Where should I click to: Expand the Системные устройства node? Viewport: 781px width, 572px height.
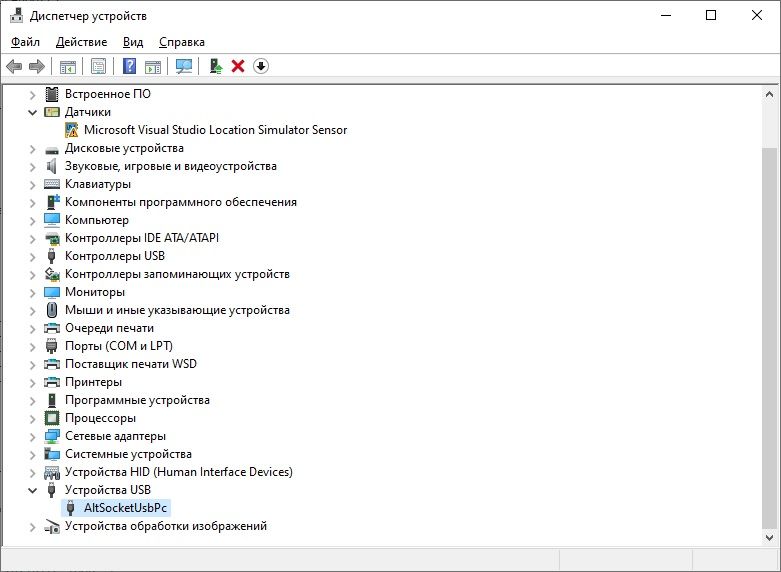[32, 454]
